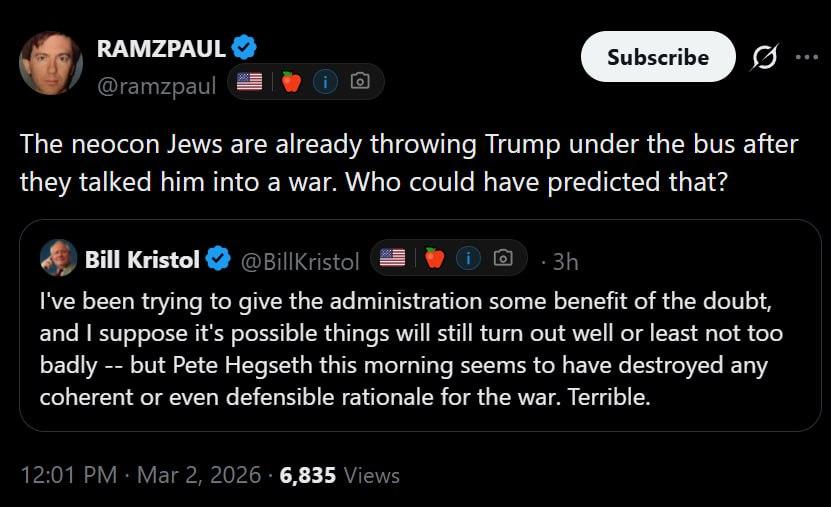Click the camera icon beside @BillKristol

tap(503, 258)
